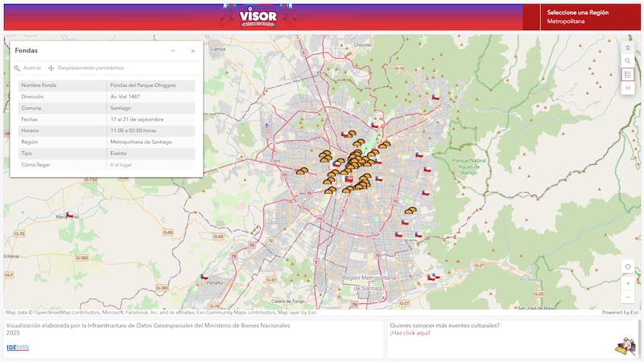Click the dancing character illustration
This screenshot has width=644, height=362.
624,346
